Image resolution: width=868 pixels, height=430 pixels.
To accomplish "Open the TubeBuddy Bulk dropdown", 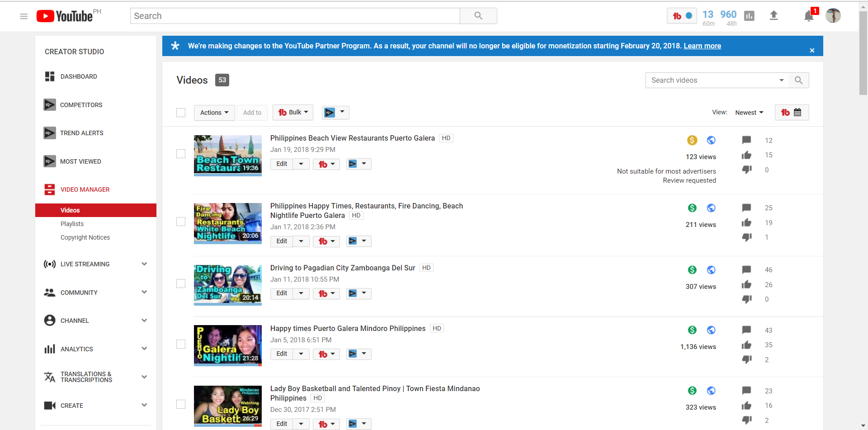I will tap(293, 113).
